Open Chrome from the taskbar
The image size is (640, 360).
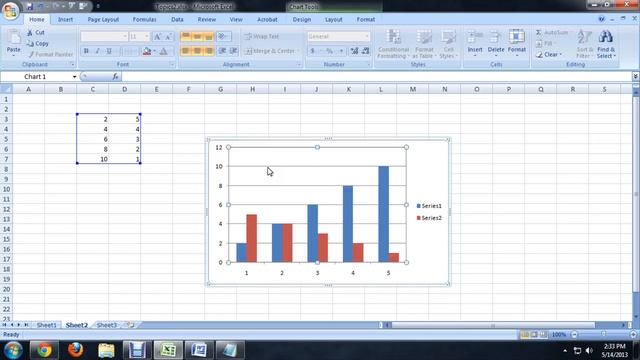click(x=44, y=350)
